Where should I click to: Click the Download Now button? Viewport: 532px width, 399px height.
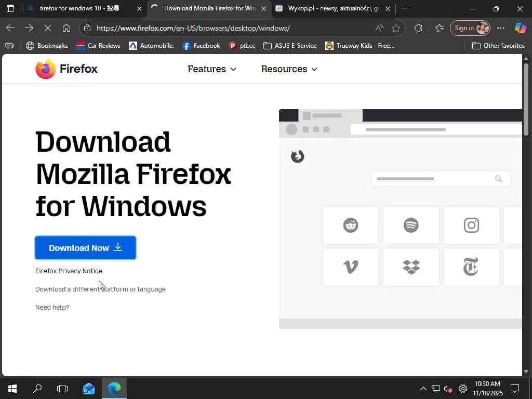pyautogui.click(x=86, y=248)
